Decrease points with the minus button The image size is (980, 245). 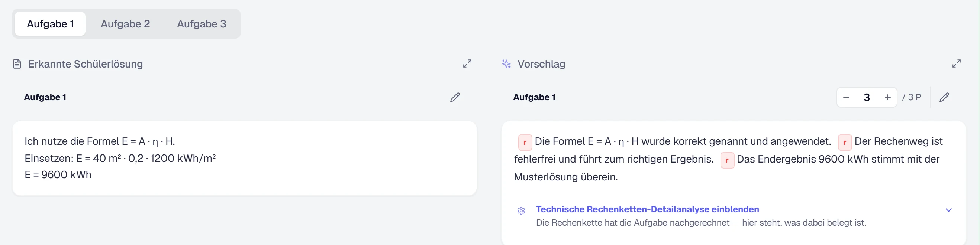846,97
